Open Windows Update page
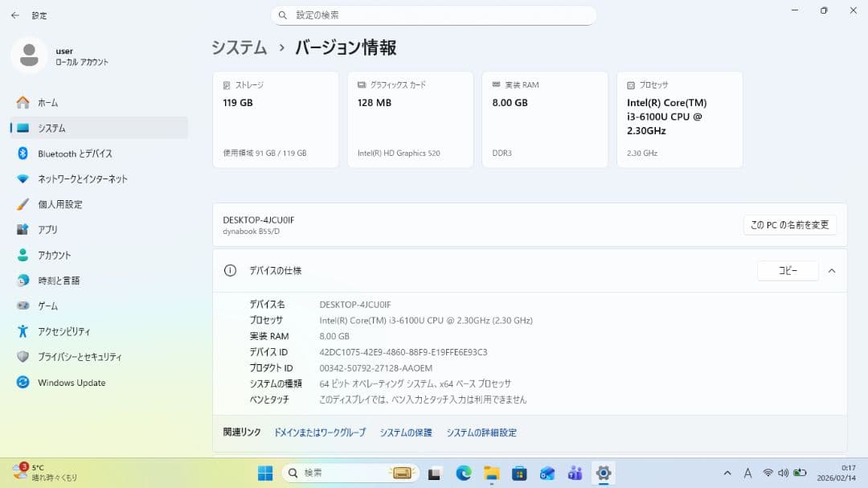The height and width of the screenshot is (488, 868). [x=72, y=383]
